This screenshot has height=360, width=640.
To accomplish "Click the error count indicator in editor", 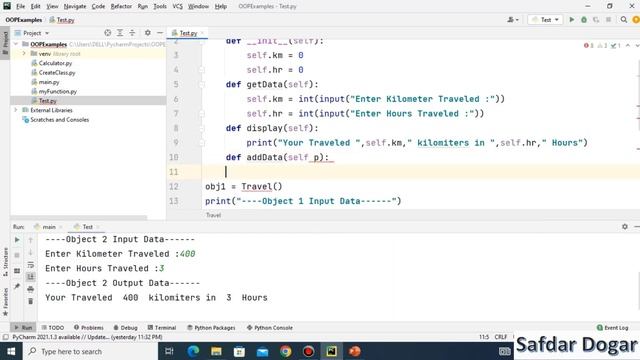I will click(x=588, y=45).
